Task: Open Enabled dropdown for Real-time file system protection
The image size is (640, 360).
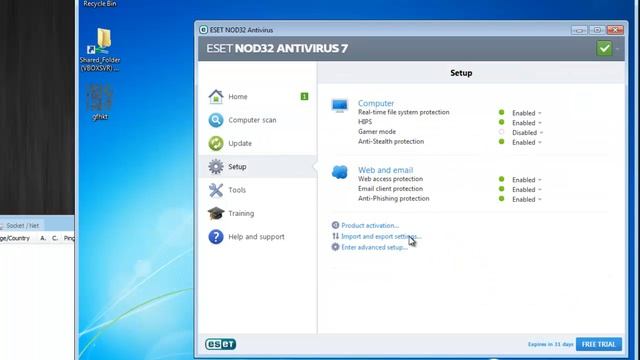Action: pyautogui.click(x=527, y=113)
